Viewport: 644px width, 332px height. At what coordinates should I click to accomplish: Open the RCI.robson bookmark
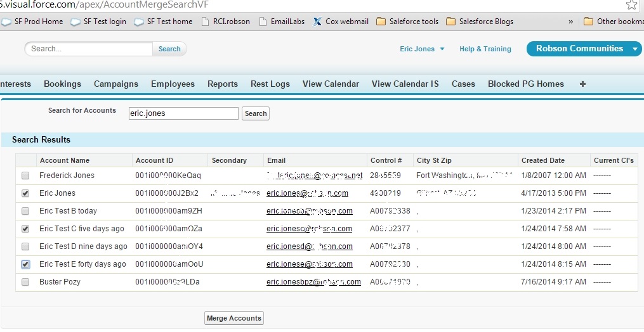coord(225,22)
